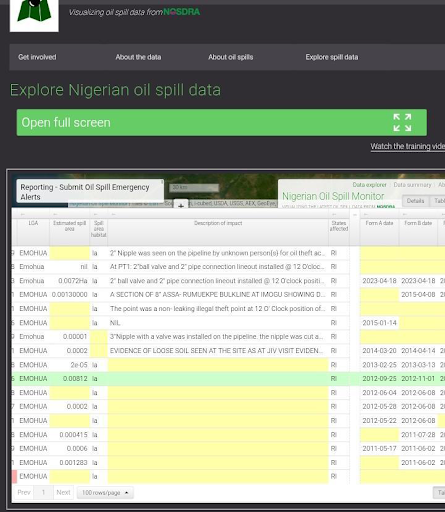Click the Open full screen button

pos(222,122)
